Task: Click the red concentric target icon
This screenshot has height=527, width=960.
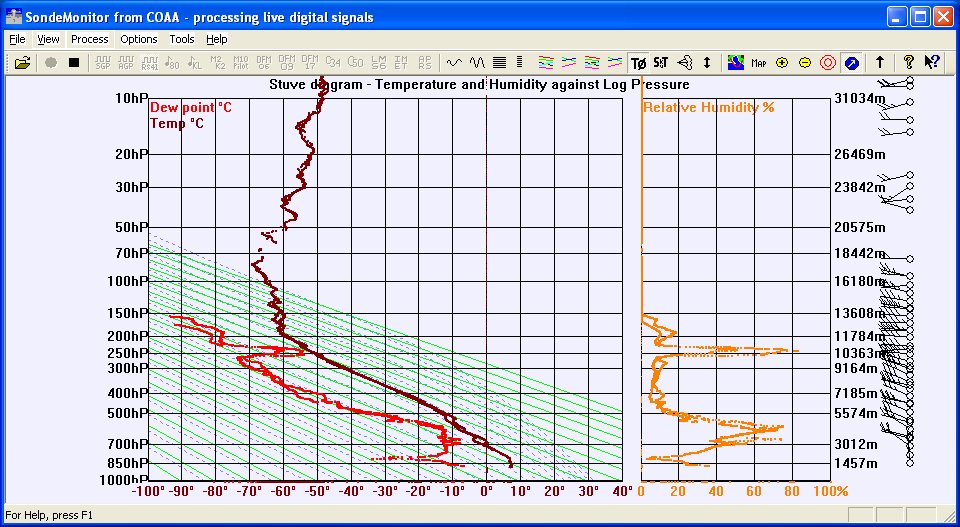Action: click(827, 62)
